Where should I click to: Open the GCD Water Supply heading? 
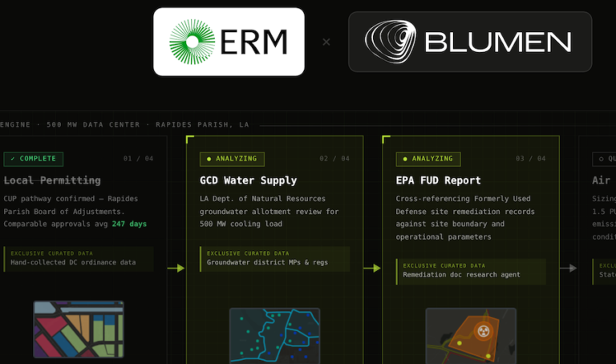(249, 180)
